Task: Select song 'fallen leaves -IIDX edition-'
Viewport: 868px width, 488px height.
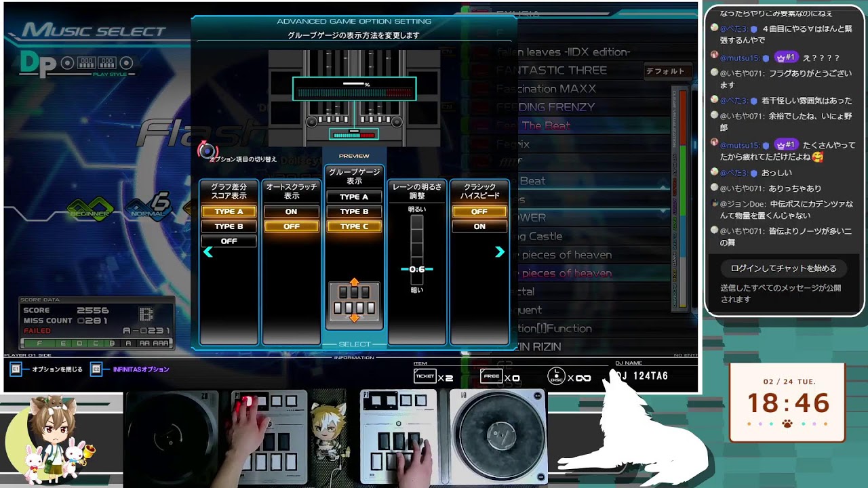Action: 564,52
